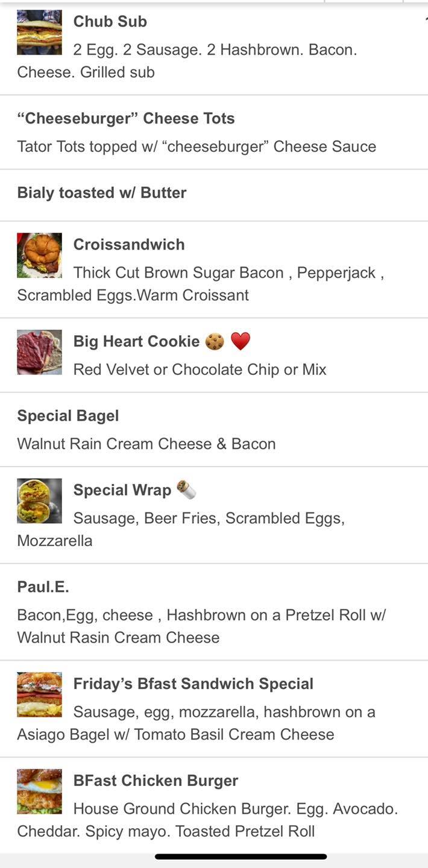This screenshot has height=868, width=428.
Task: Tap the Croissandwich photo thumbnail
Action: [39, 256]
